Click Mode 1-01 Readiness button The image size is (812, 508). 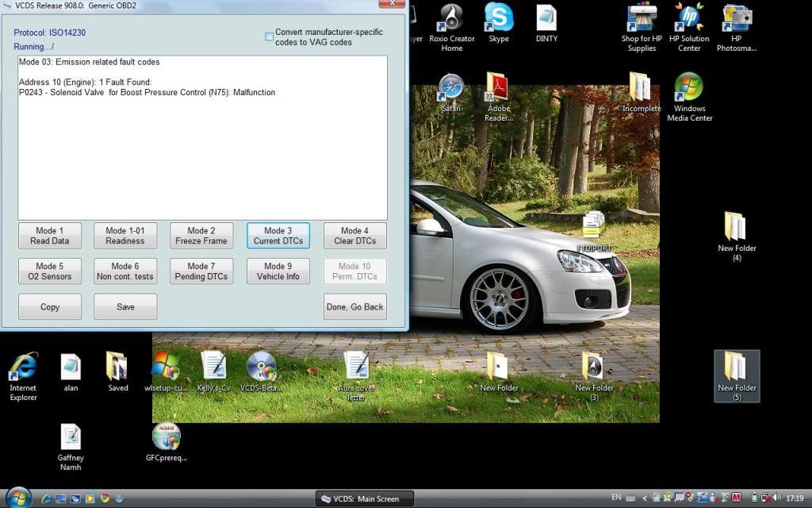pyautogui.click(x=125, y=235)
